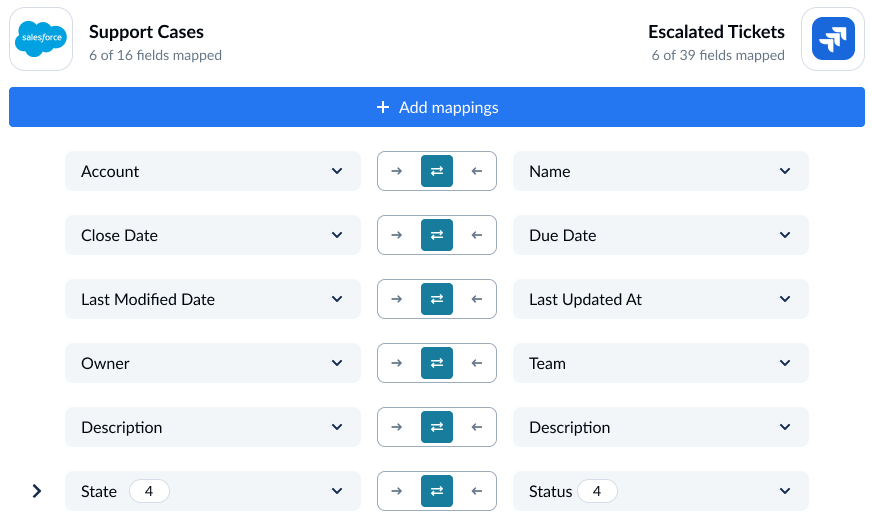Set Last Modified Date row right-arrow sync
This screenshot has height=522, width=872.
click(397, 299)
